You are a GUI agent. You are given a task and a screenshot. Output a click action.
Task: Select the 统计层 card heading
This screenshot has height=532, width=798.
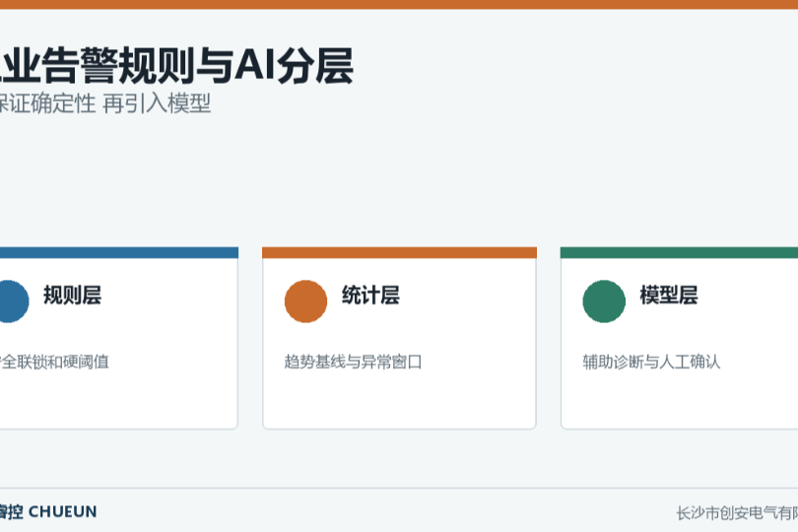pyautogui.click(x=370, y=296)
